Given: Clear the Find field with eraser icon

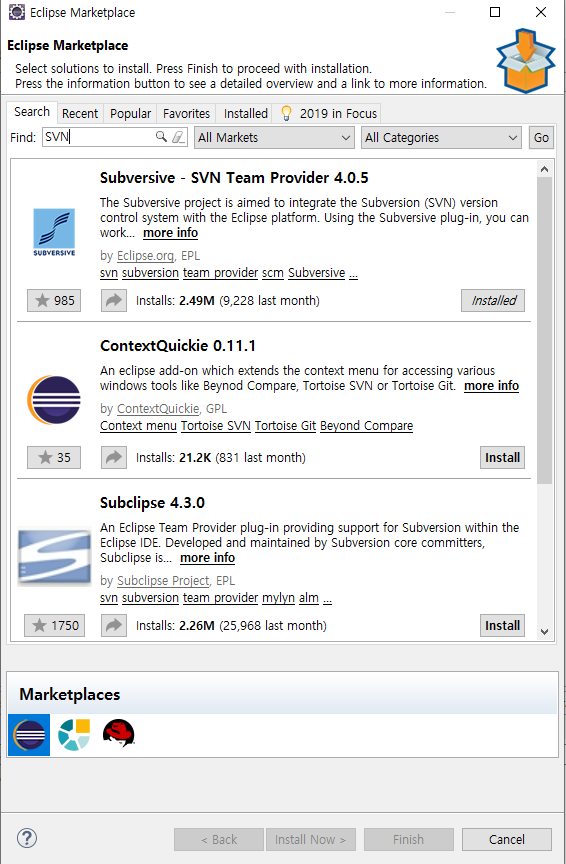Looking at the screenshot, I should click(x=178, y=137).
